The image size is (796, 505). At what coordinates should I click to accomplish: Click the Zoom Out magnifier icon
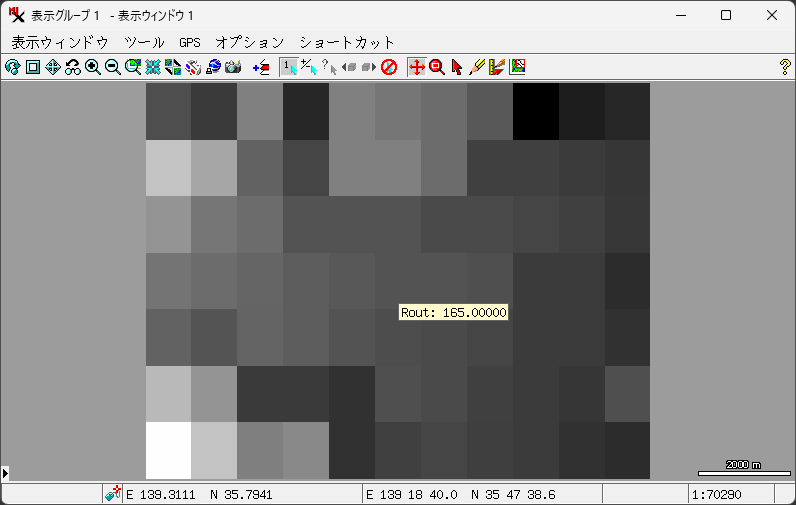point(112,67)
